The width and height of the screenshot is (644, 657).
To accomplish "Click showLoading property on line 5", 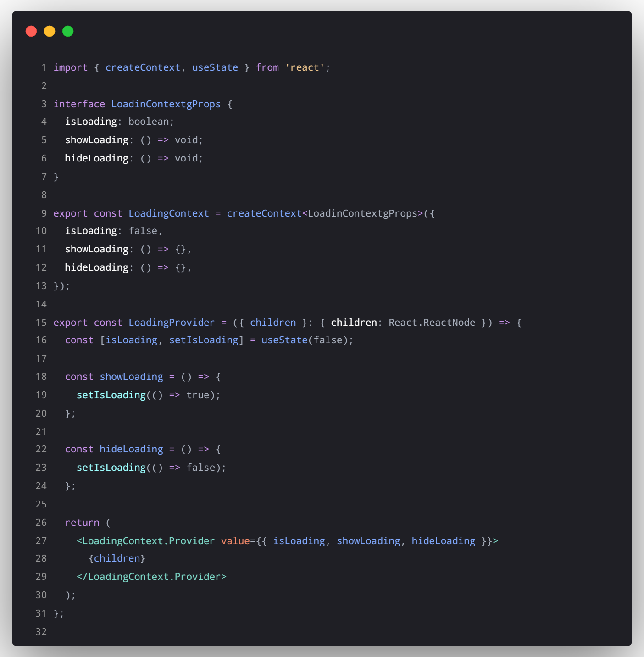I will pos(96,140).
